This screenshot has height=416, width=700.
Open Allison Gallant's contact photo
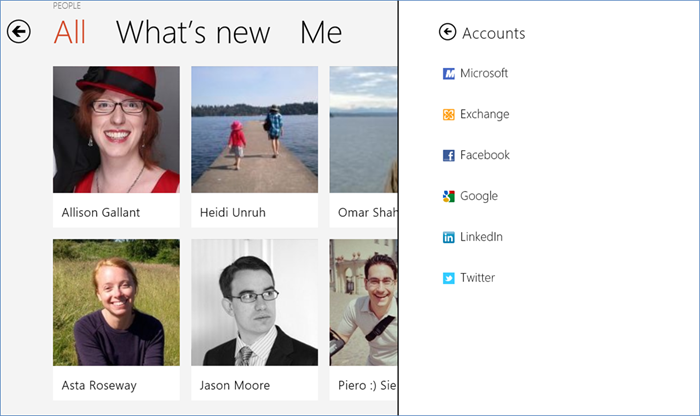(x=116, y=130)
